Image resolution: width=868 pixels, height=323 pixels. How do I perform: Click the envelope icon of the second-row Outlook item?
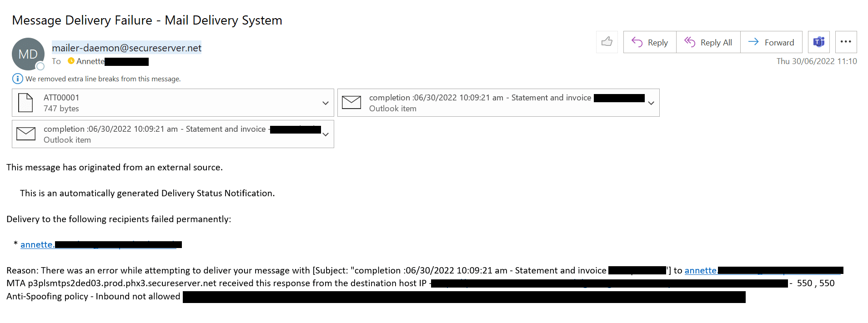click(x=26, y=134)
